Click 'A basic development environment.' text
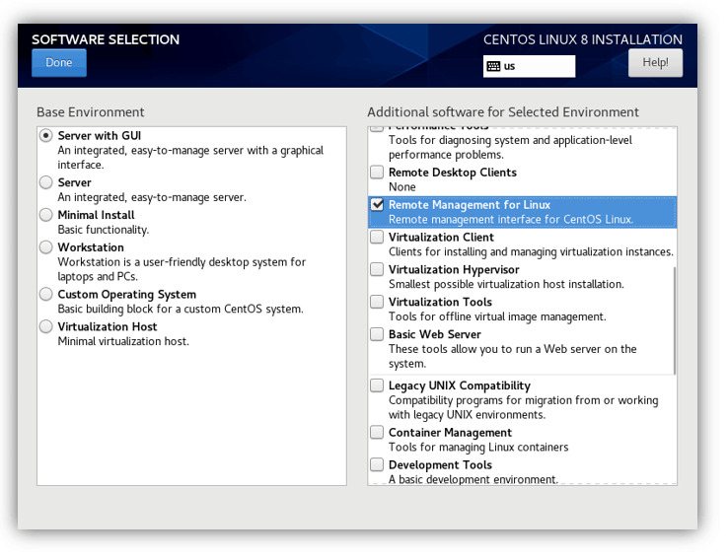Screen dimensions: 728x560 (x=473, y=479)
